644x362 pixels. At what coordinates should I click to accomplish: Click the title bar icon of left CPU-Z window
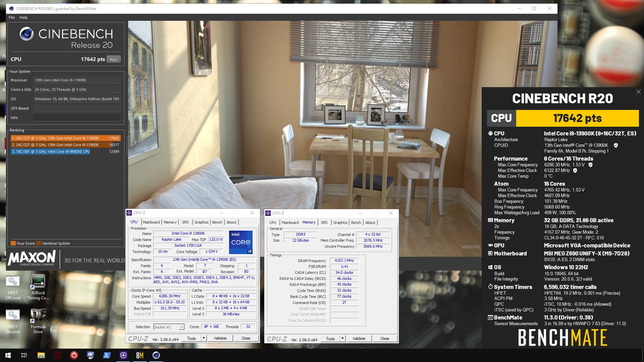(129, 213)
